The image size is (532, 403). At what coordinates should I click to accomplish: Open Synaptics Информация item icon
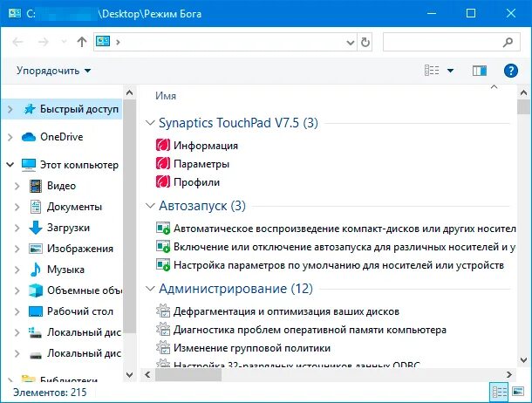163,146
